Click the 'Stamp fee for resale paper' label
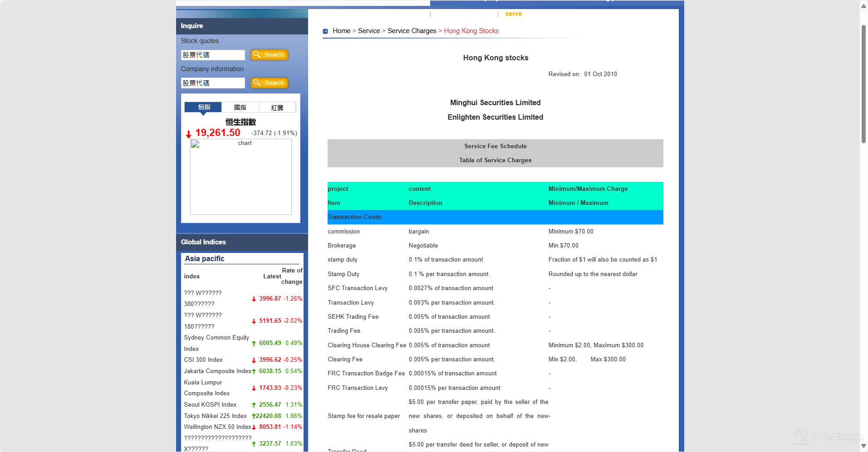The image size is (868, 452). click(x=364, y=416)
